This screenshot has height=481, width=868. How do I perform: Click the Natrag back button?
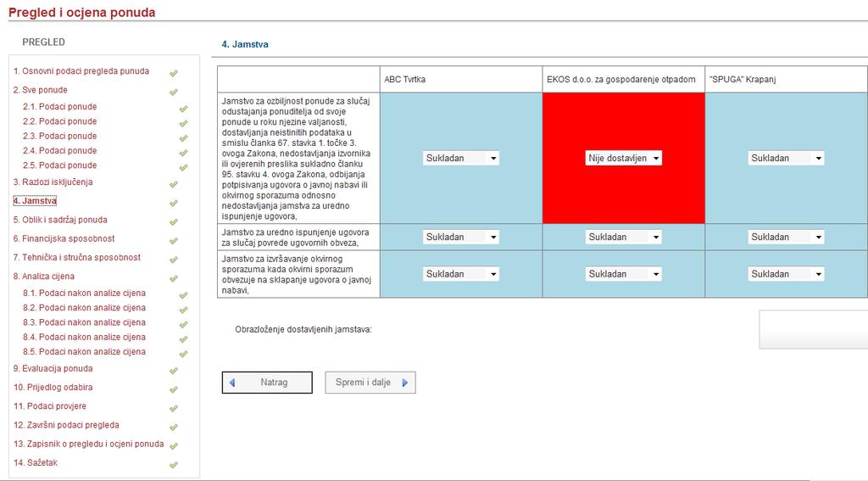tap(267, 383)
